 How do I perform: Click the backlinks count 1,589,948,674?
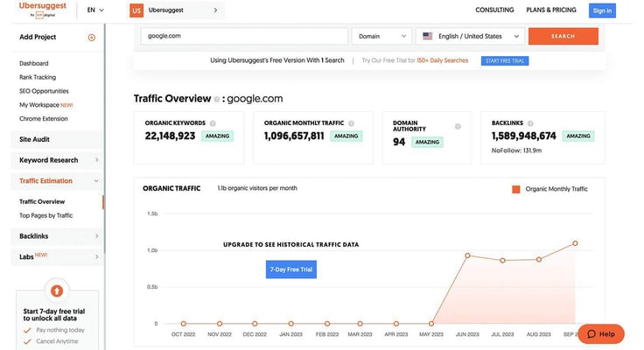tap(523, 136)
